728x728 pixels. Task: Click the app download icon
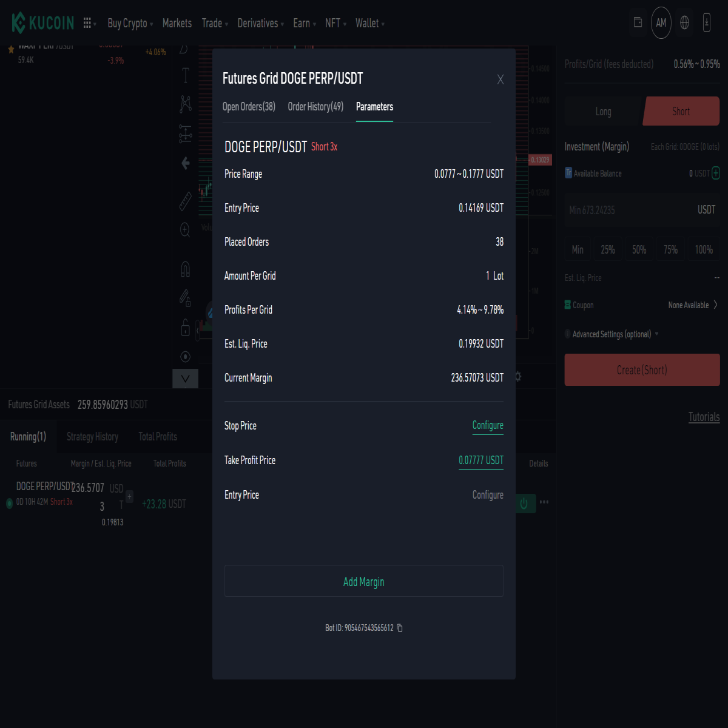point(706,22)
